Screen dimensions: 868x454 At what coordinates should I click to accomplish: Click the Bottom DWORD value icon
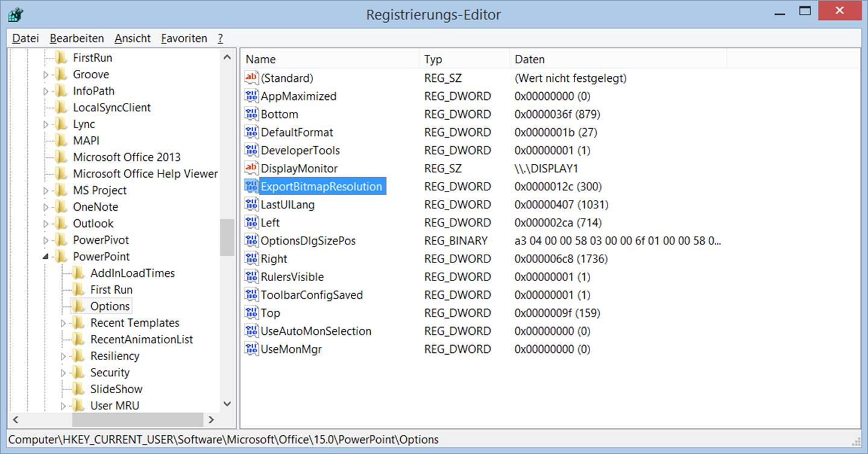(x=251, y=114)
